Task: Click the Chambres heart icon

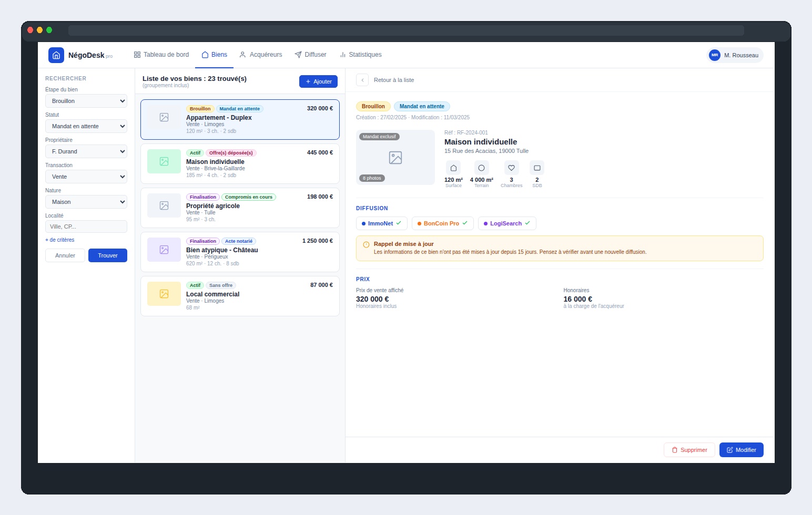Action: [x=511, y=168]
